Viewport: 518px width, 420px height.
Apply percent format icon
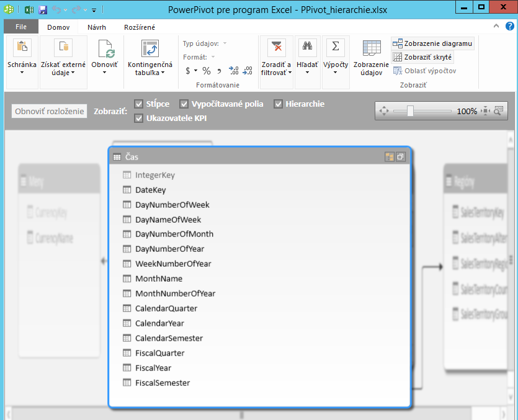click(207, 70)
